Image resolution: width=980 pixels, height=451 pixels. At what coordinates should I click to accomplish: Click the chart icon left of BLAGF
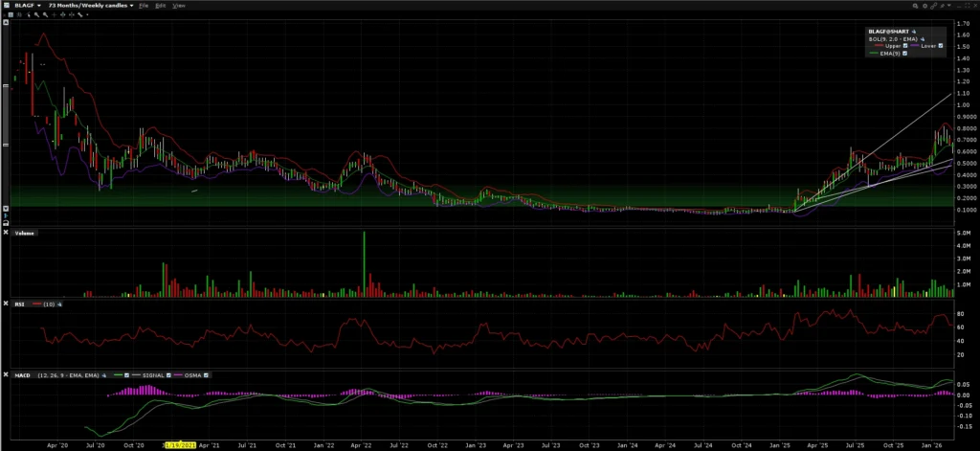[x=7, y=6]
